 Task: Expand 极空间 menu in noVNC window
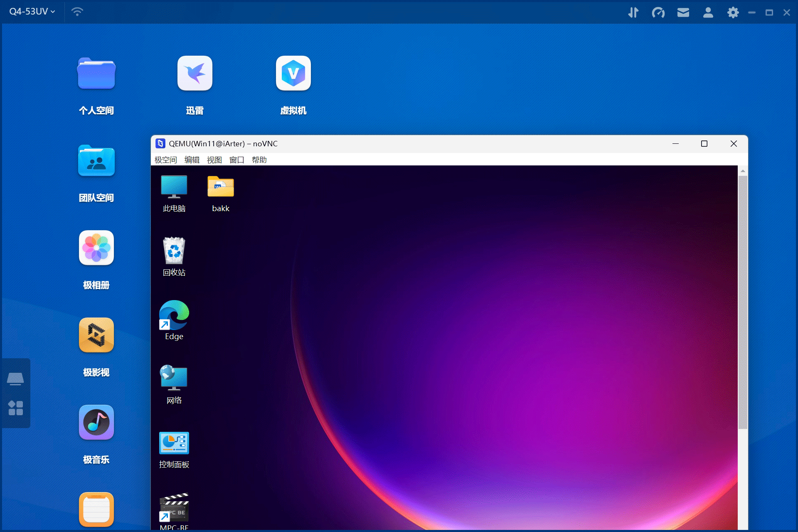166,160
